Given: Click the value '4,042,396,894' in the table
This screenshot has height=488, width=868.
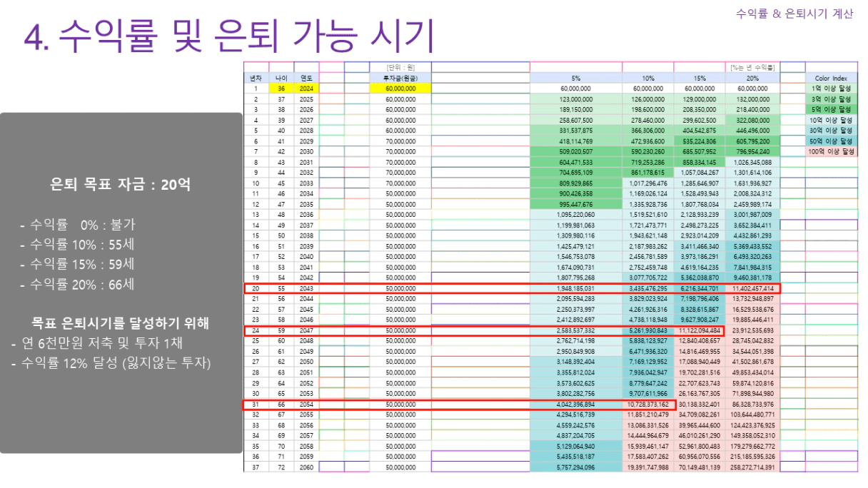Looking at the screenshot, I should (576, 405).
